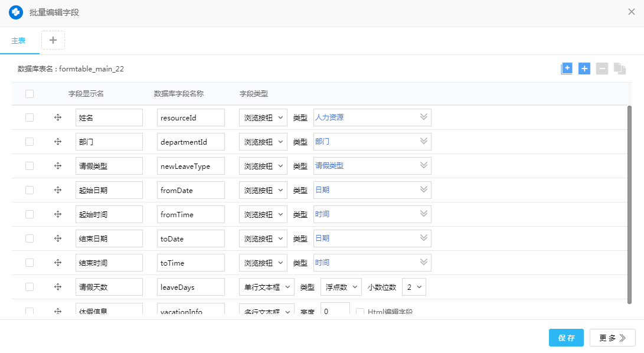Screen dimensions: 644x353
Task: Toggle the select-all checkbox in header
Action: [x=30, y=93]
